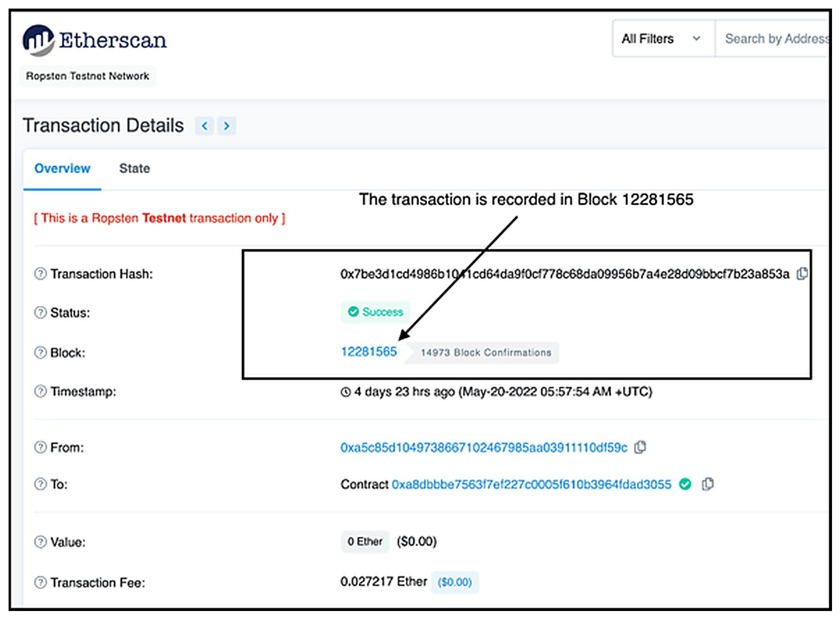
Task: Open the From address 0xa5c85d link
Action: (x=484, y=448)
